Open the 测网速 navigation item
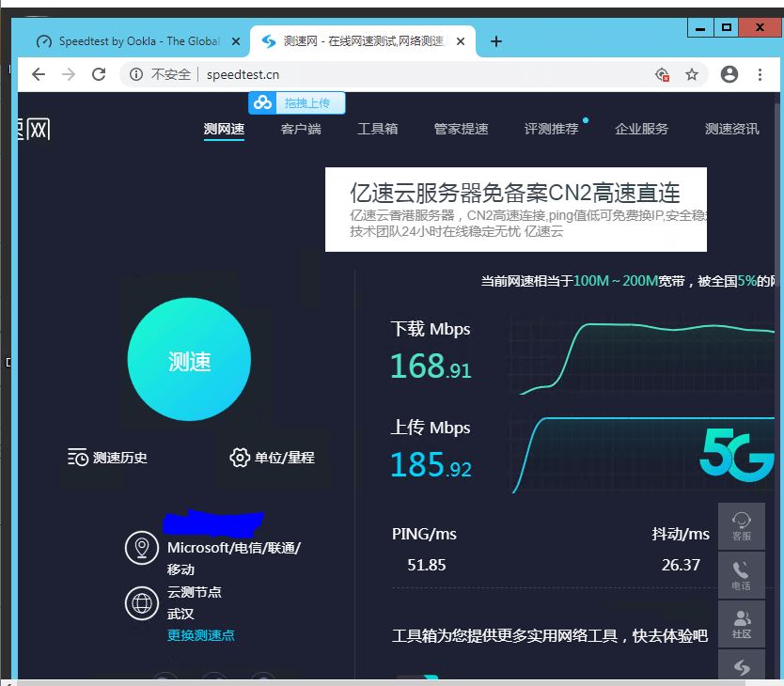The height and width of the screenshot is (686, 784). pos(224,129)
